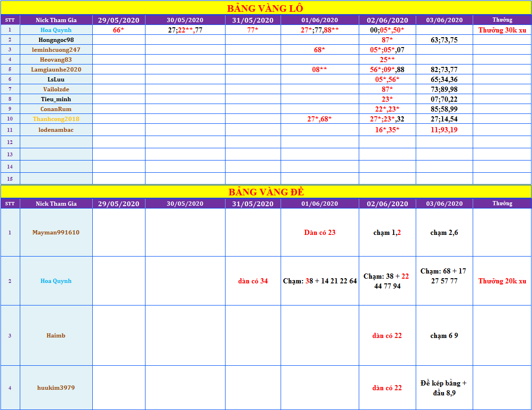Select the 'chạm 6 9' cell
Image resolution: width=532 pixels, height=410 pixels.
444,336
